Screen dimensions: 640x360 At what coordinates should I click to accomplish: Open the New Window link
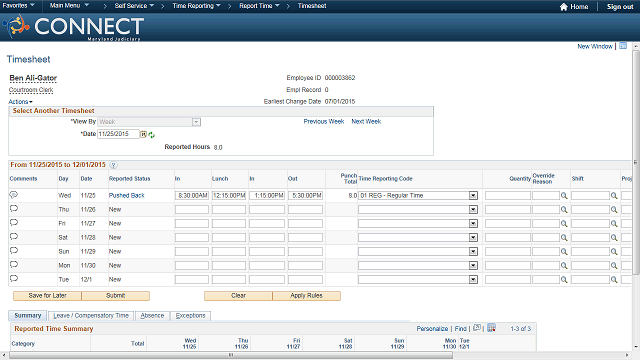pos(595,46)
